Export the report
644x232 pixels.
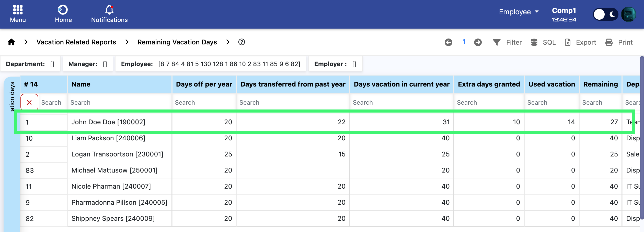tap(580, 42)
